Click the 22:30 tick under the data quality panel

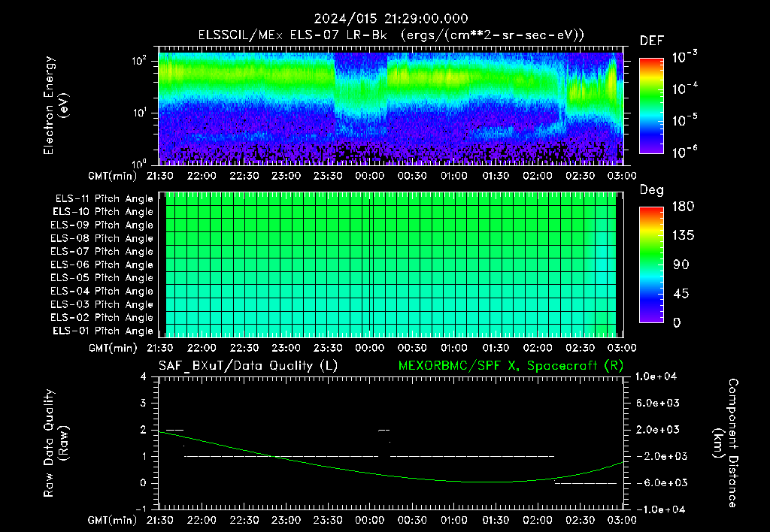point(244,520)
